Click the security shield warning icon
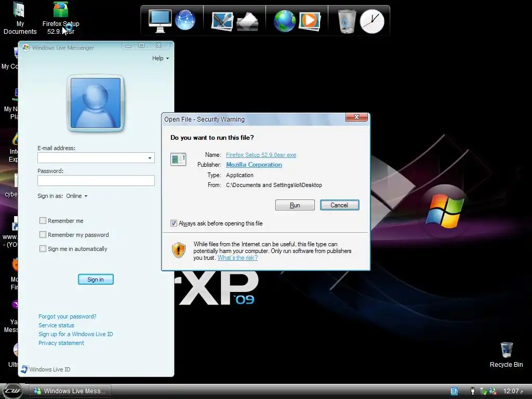This screenshot has width=532, height=399. (x=179, y=250)
